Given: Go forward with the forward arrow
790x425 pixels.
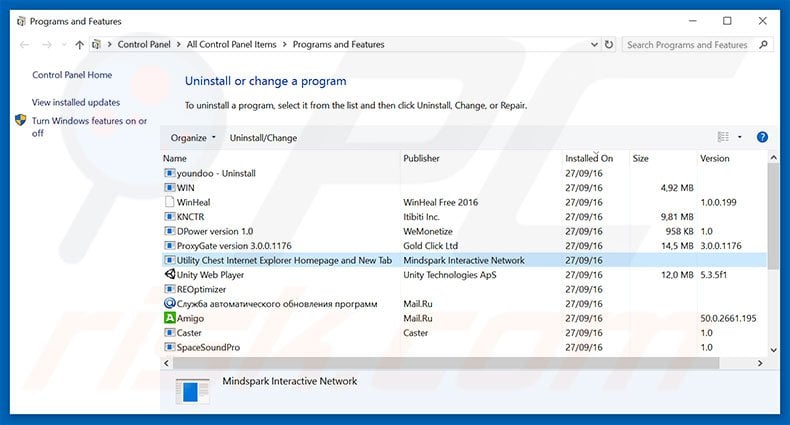Looking at the screenshot, I should pyautogui.click(x=47, y=45).
